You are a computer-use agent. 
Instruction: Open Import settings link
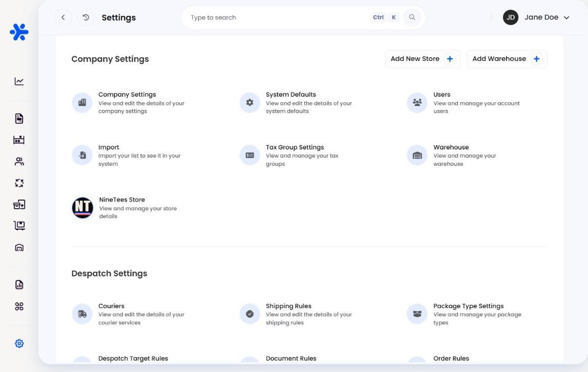109,147
